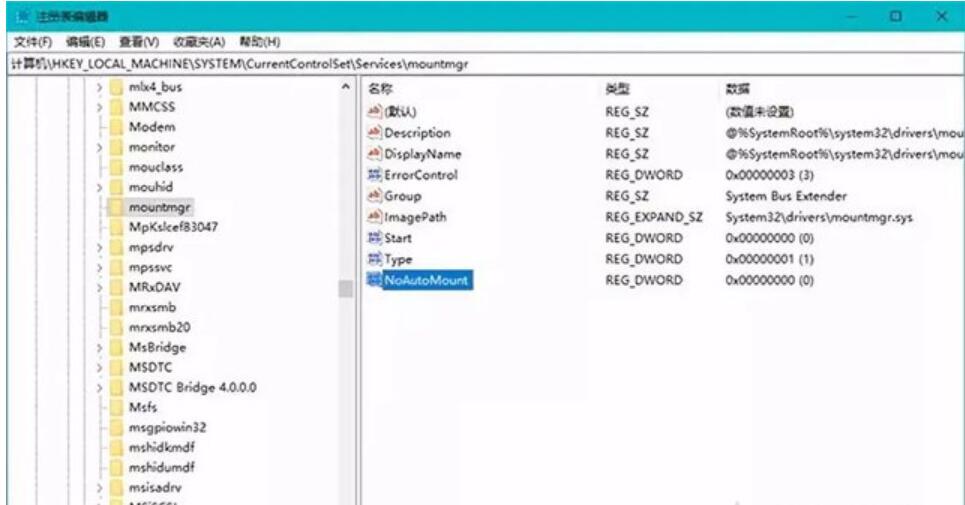Viewport: 965px width, 505px height.
Task: Click REG_EXPAND_SZ type cell
Action: [654, 217]
